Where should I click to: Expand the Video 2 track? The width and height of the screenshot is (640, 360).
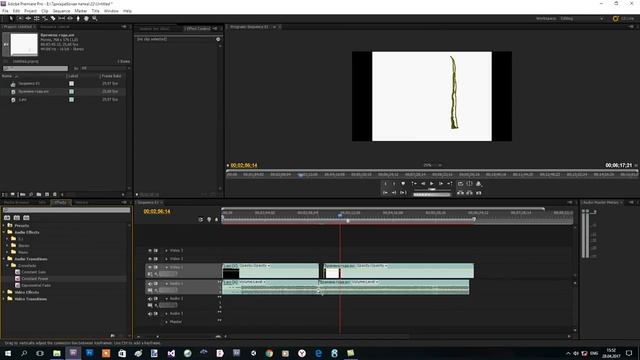point(166,259)
